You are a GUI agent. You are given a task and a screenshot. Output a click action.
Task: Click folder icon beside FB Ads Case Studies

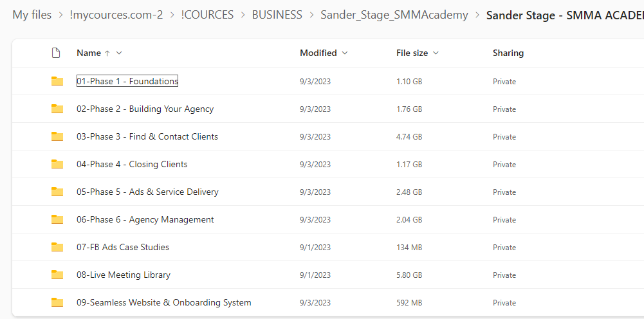pos(57,247)
